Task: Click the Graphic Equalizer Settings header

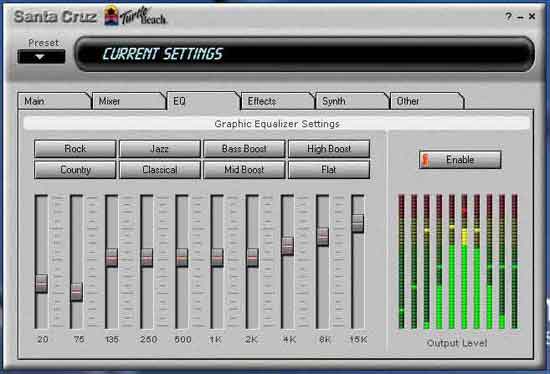Action: click(277, 124)
